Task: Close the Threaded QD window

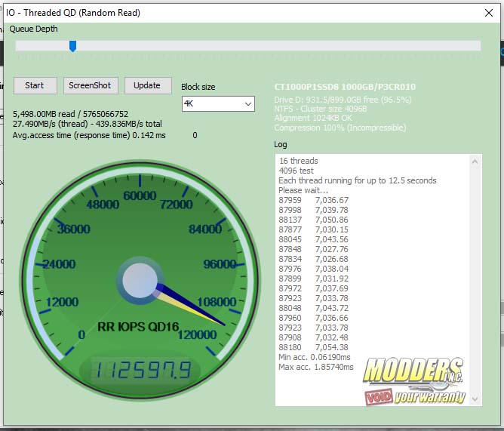Action: coord(489,13)
